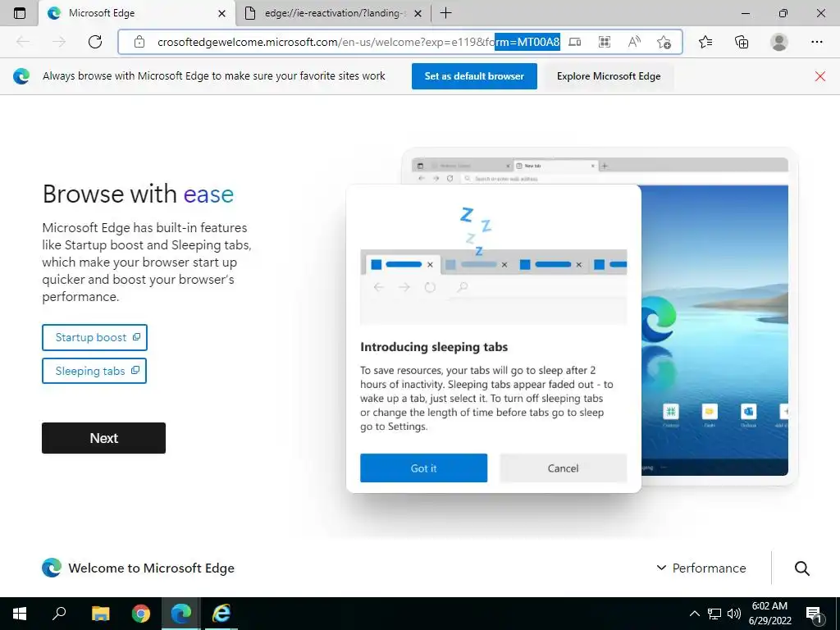
Task: Show hidden system tray icons chevron
Action: 694,614
